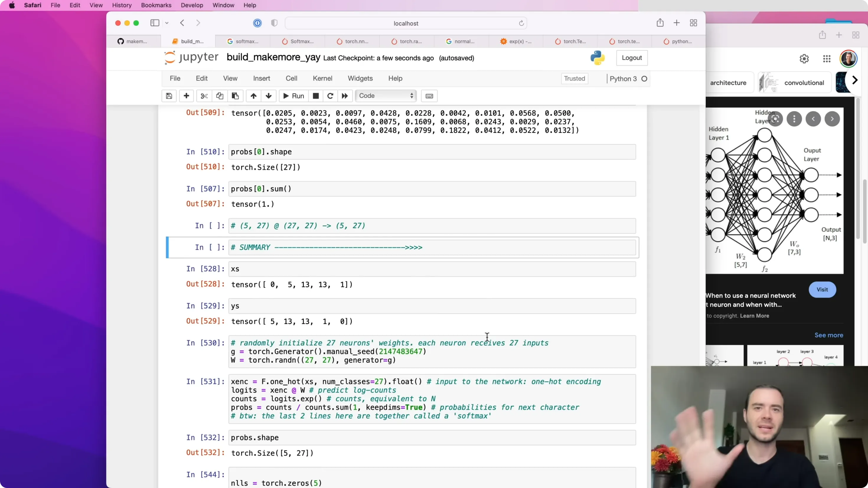This screenshot has width=868, height=488.
Task: Copy selected cells icon in toolbar
Action: [x=220, y=96]
